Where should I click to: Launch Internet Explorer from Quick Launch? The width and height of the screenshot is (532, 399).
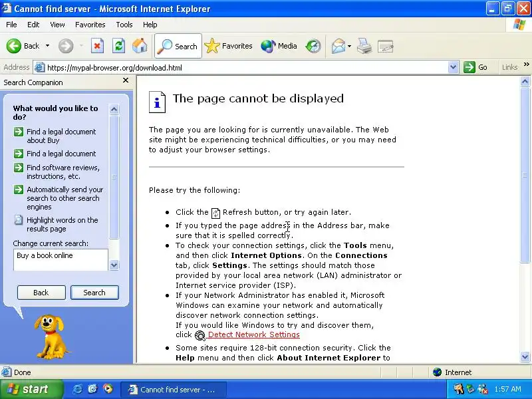click(x=77, y=389)
